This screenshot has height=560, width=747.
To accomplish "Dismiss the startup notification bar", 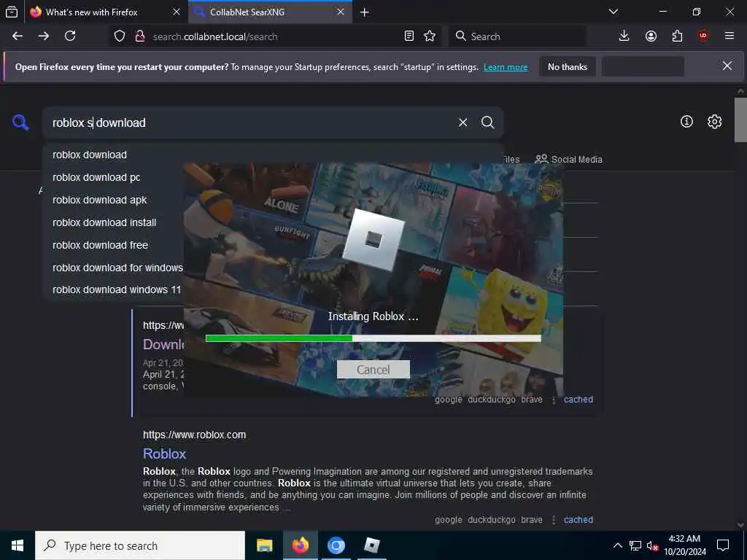I will (x=727, y=66).
